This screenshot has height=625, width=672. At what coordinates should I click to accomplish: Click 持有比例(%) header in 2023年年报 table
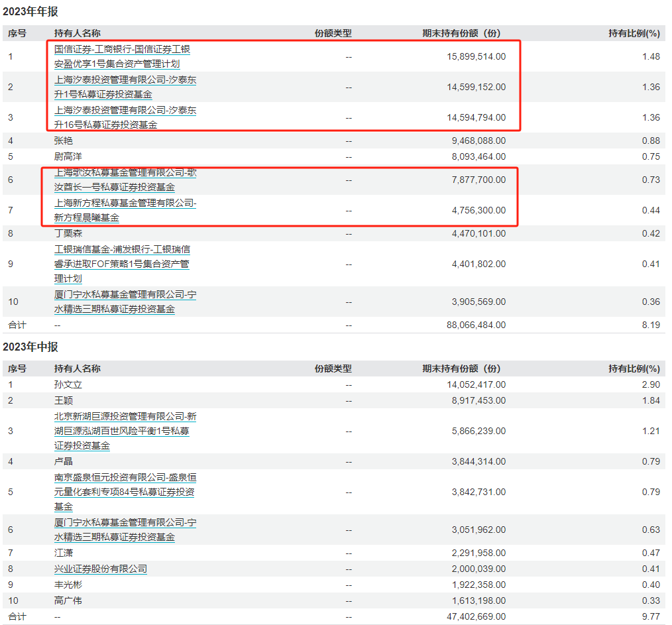[634, 33]
